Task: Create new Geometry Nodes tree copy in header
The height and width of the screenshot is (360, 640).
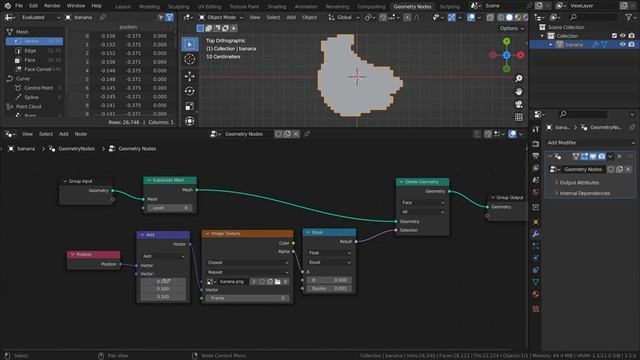Action: 287,134
